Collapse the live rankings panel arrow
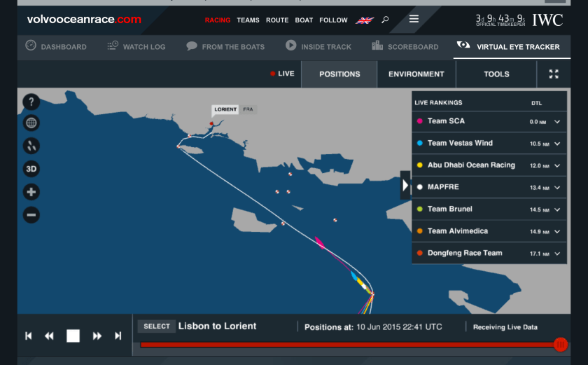This screenshot has height=365, width=588. click(405, 186)
